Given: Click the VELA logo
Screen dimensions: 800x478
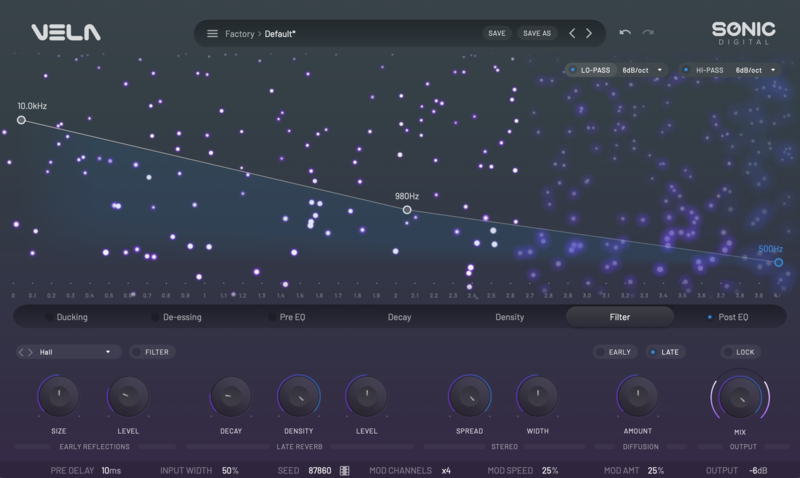Looking at the screenshot, I should click(x=66, y=33).
